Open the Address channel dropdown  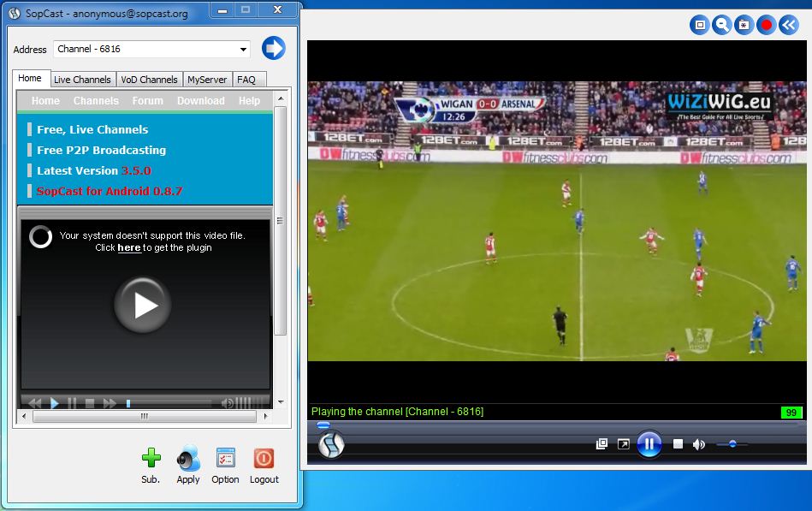pos(243,50)
